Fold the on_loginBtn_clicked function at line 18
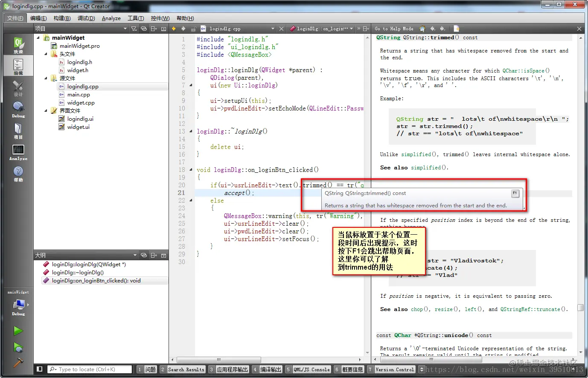 coord(191,170)
